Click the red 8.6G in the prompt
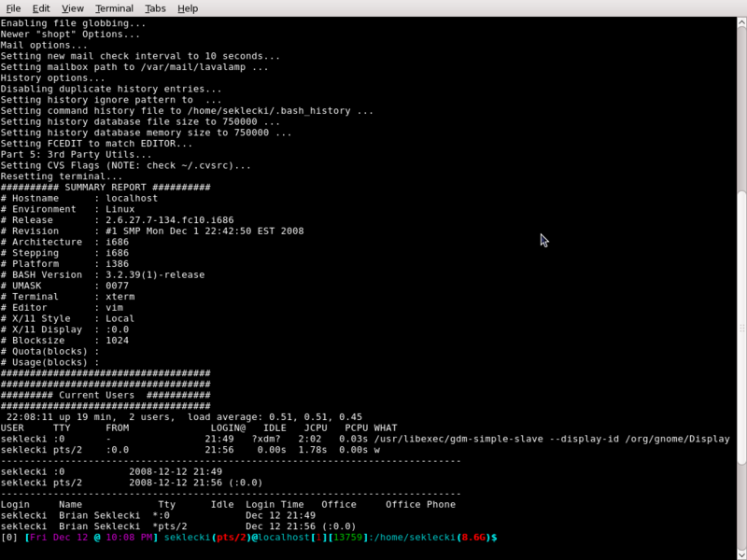 coord(473,538)
